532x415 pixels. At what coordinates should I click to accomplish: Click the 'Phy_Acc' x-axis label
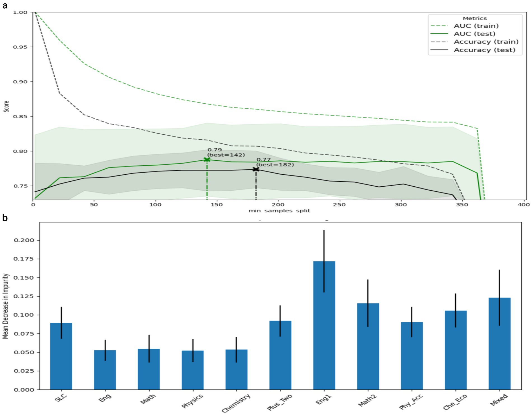coord(411,402)
